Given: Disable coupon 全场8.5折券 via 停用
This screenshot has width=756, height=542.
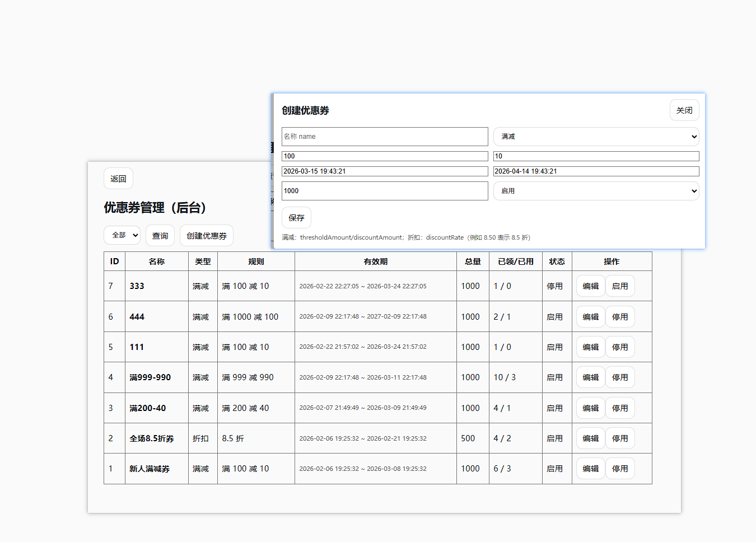Looking at the screenshot, I should (620, 438).
